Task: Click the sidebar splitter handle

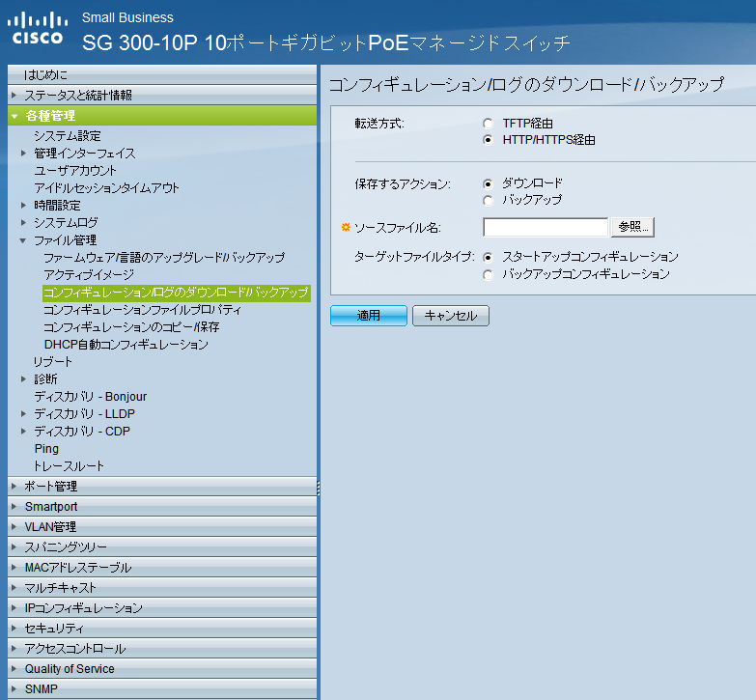Action: tap(319, 488)
